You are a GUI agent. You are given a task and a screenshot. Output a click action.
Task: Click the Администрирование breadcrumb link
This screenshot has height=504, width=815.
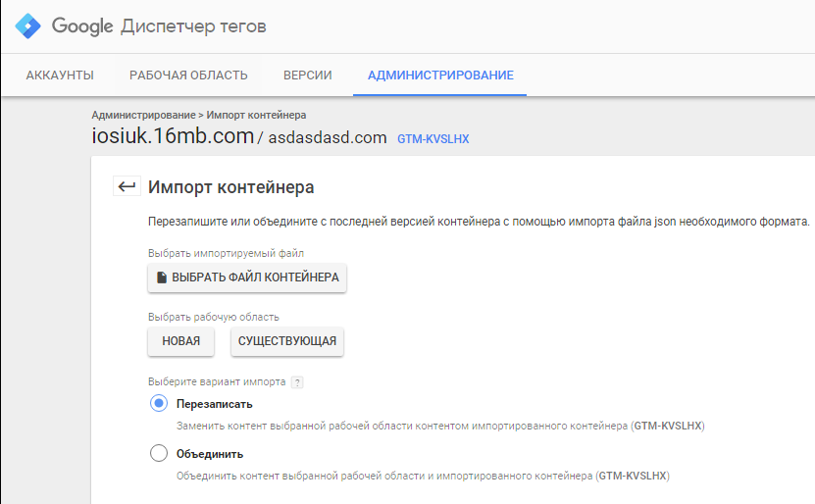click(x=143, y=115)
